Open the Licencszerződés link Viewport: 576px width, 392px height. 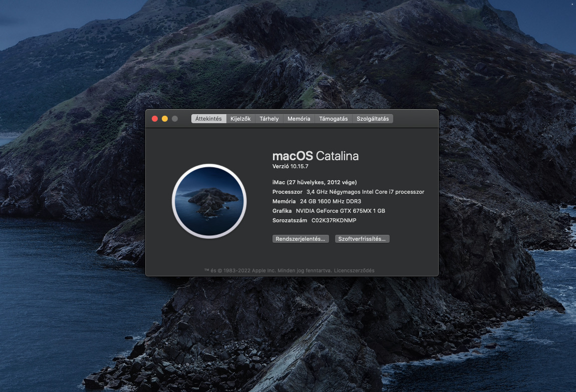[354, 270]
